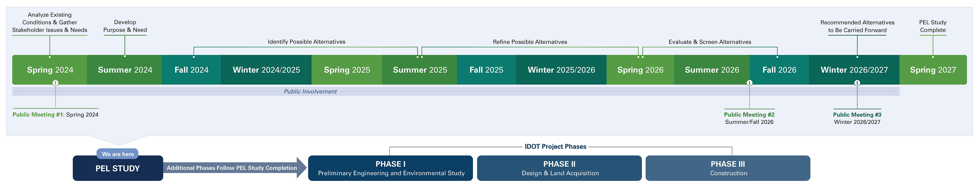Click the We are here badge
The height and width of the screenshot is (188, 980).
coord(118,154)
